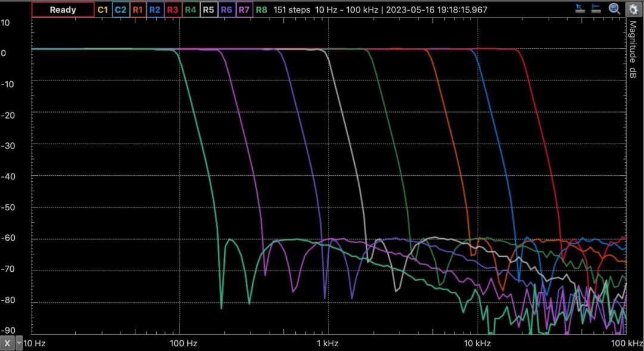
Task: Toggle the R8 reference trace
Action: click(x=261, y=10)
